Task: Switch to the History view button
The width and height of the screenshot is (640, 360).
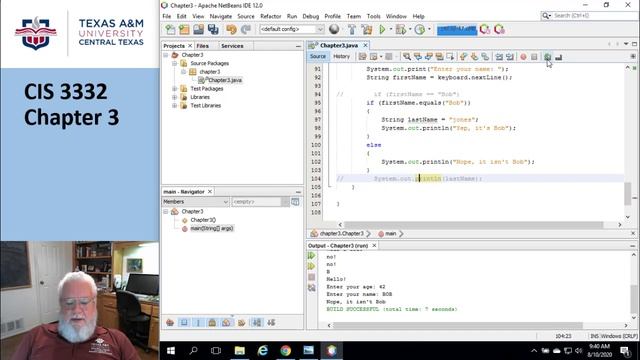Action: [x=341, y=56]
